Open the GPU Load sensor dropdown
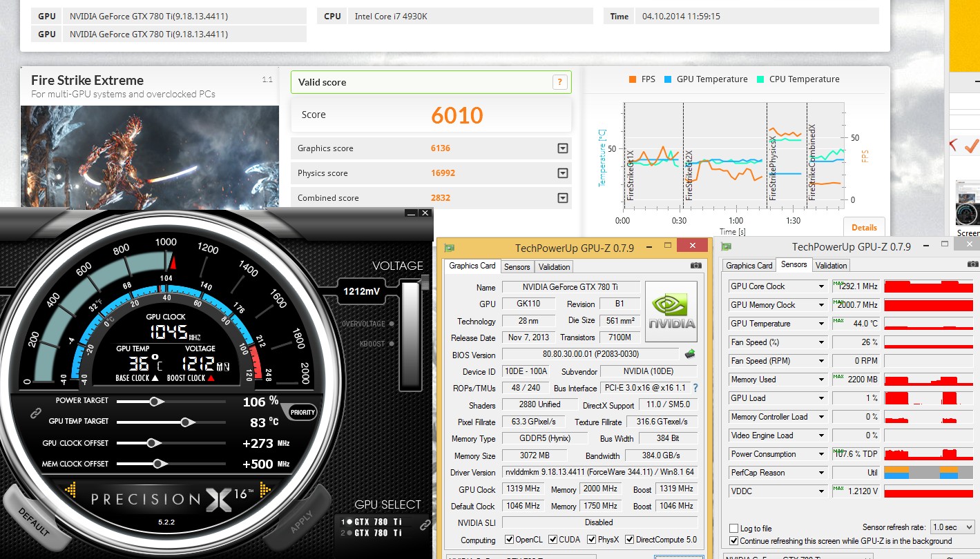The width and height of the screenshot is (980, 559). (821, 398)
